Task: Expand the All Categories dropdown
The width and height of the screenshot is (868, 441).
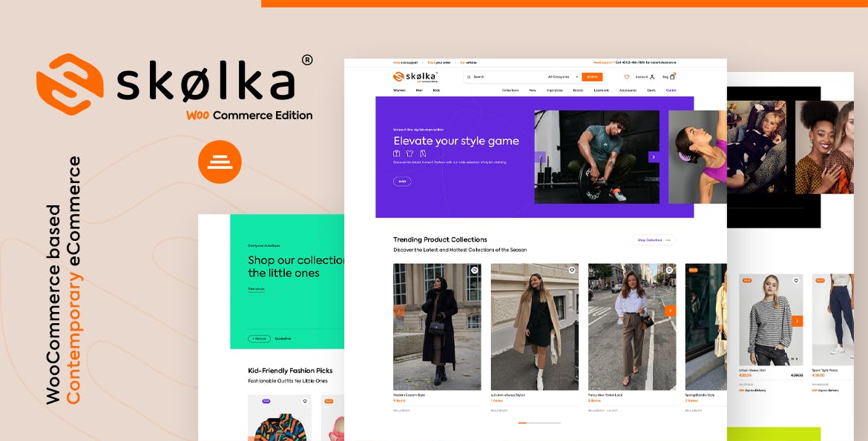Action: point(563,77)
